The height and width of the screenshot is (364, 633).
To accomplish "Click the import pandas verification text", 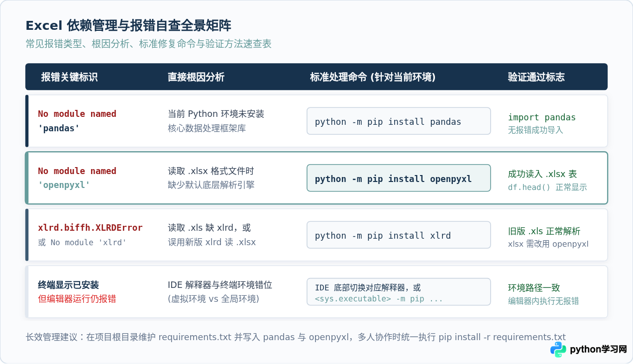I will click(x=541, y=117).
